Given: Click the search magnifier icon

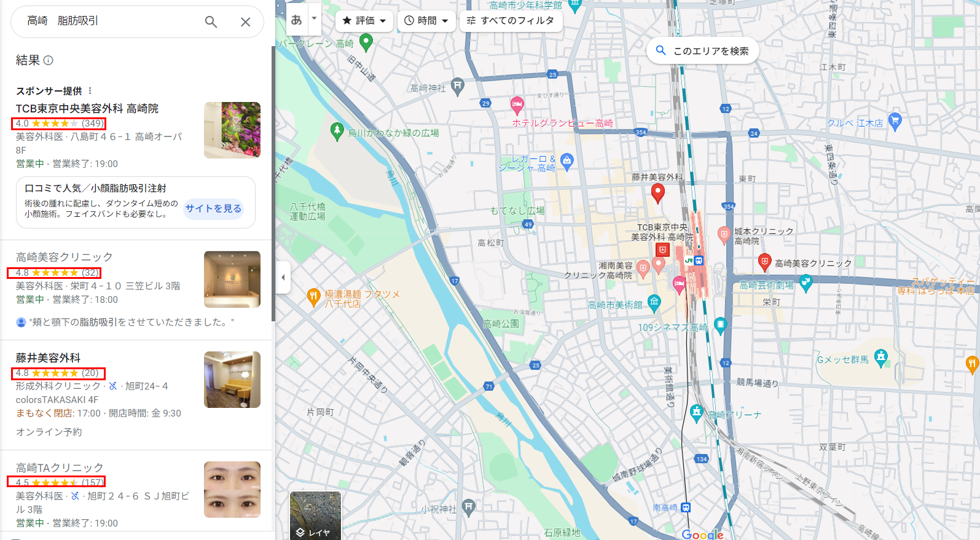Looking at the screenshot, I should 211,22.
